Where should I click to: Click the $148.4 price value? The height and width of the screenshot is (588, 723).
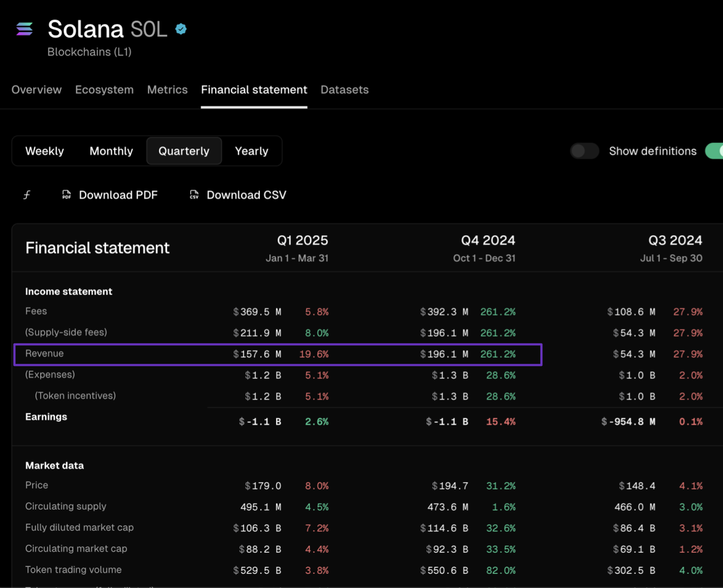point(637,486)
